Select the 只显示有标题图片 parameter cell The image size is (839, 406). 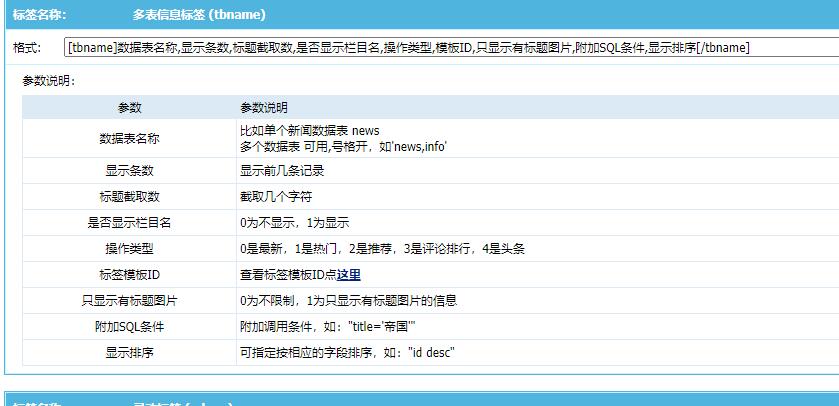pyautogui.click(x=129, y=300)
